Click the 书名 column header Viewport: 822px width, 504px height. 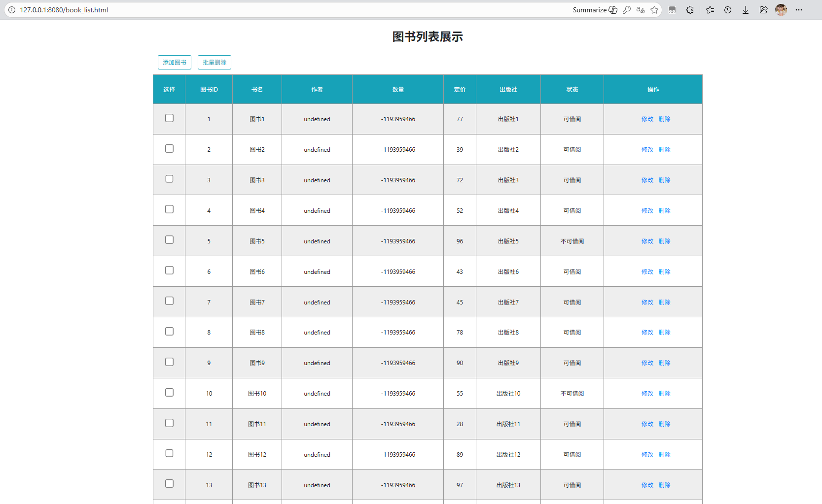(257, 90)
